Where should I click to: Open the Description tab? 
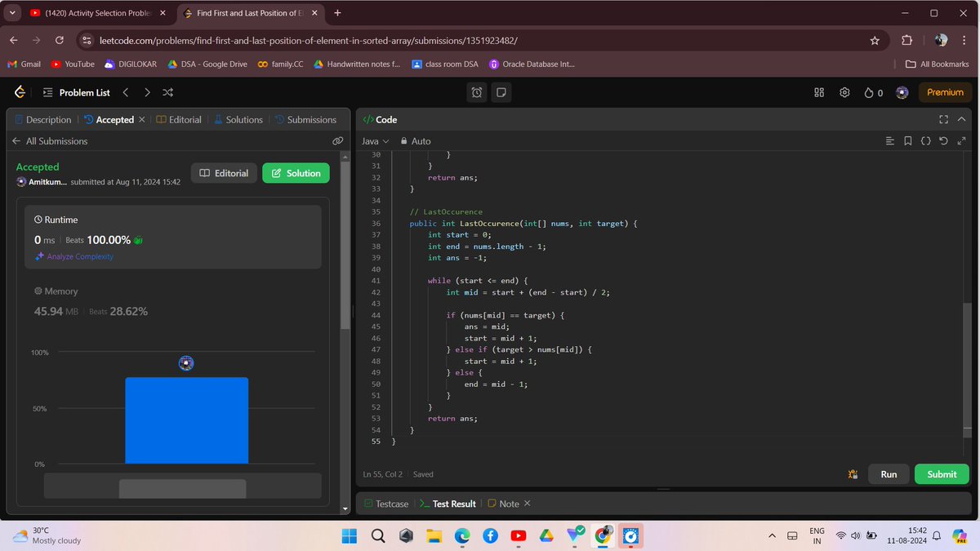[x=43, y=119]
